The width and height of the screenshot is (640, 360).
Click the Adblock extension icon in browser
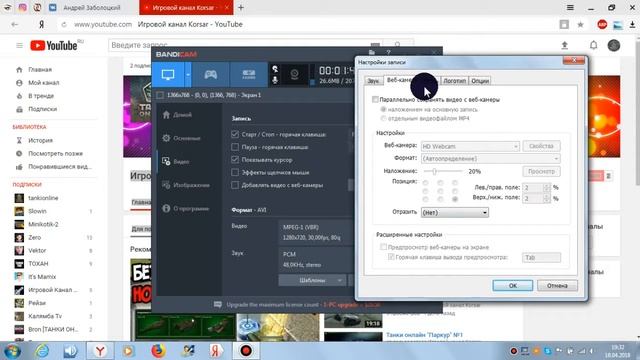coord(602,24)
